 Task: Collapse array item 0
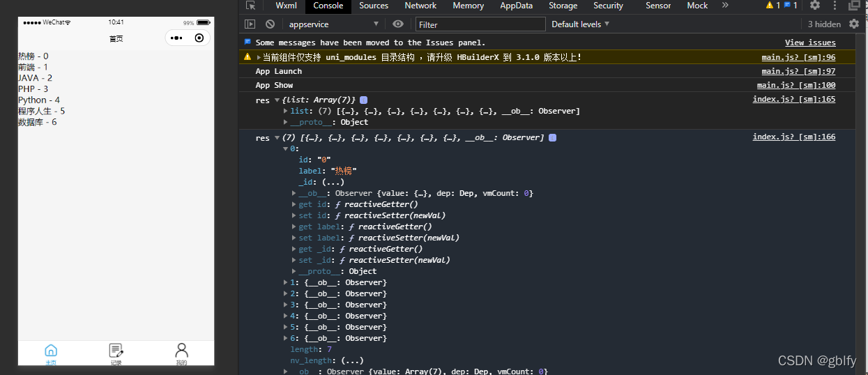(x=286, y=149)
